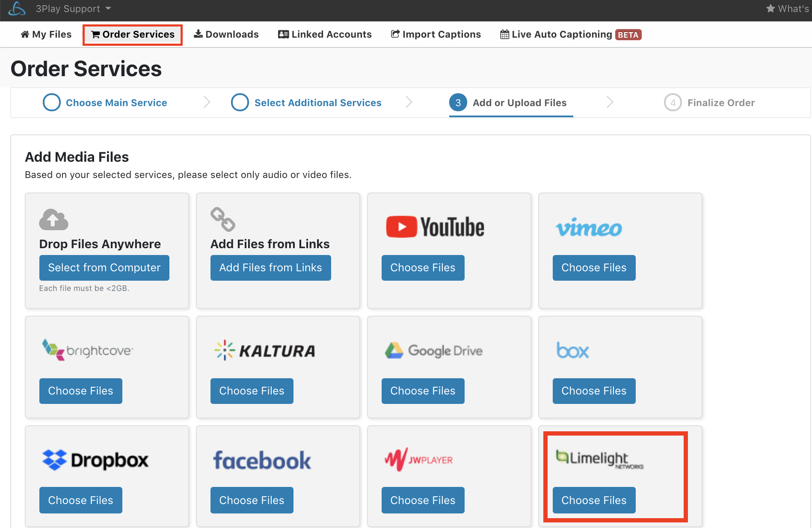The width and height of the screenshot is (812, 528).
Task: Click the Linked Accounts card icon
Action: point(283,34)
